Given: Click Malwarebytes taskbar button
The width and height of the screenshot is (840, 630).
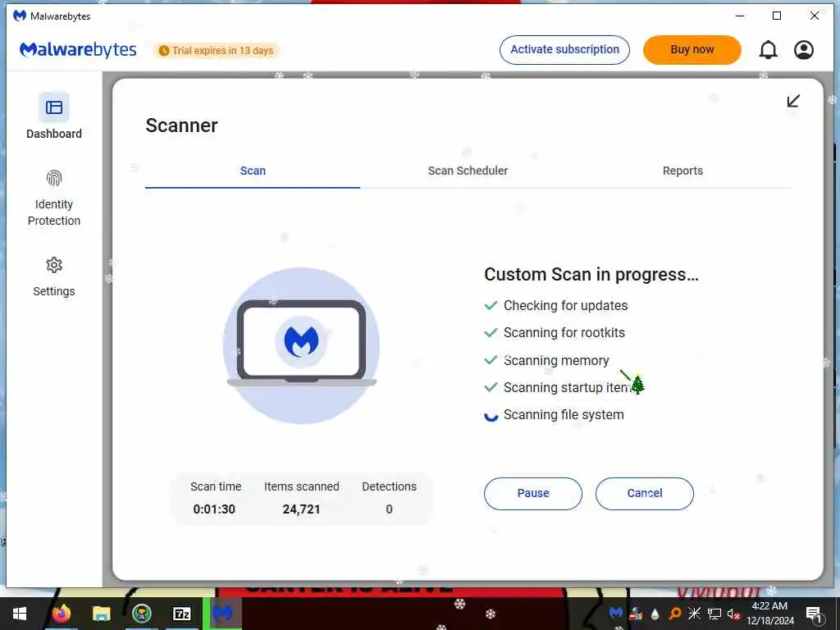Looking at the screenshot, I should (x=222, y=614).
